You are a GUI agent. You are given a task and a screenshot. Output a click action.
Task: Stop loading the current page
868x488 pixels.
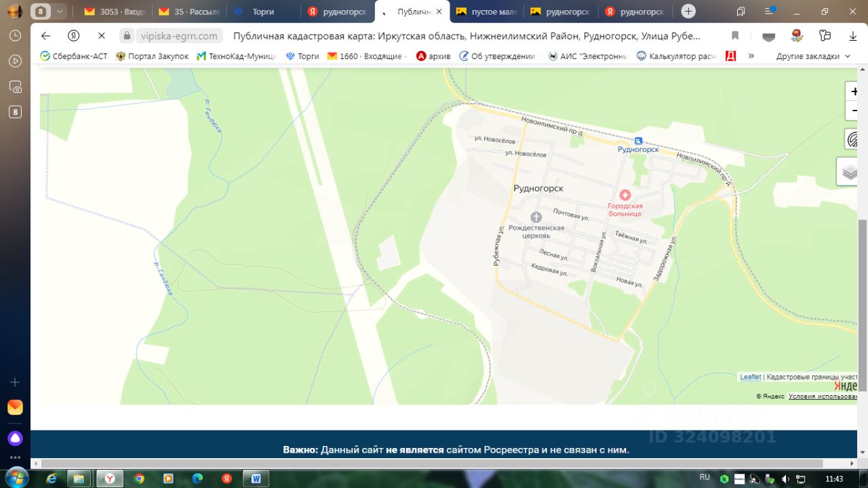coord(102,36)
